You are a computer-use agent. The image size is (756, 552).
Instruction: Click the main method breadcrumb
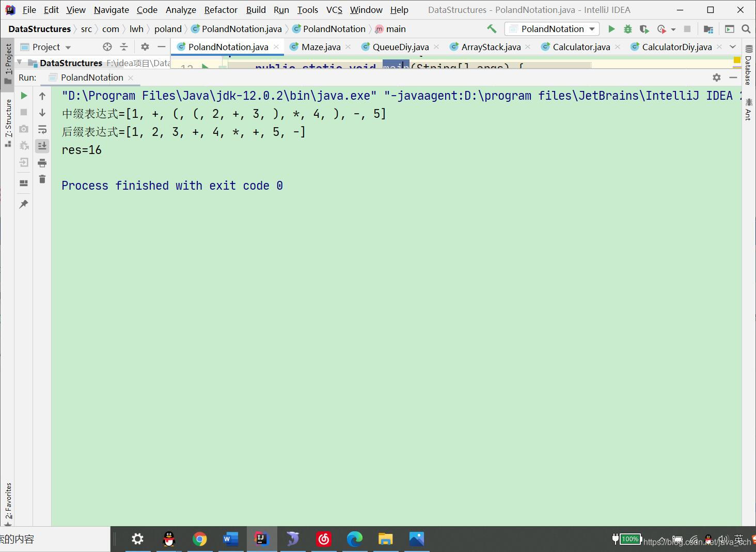tap(391, 29)
